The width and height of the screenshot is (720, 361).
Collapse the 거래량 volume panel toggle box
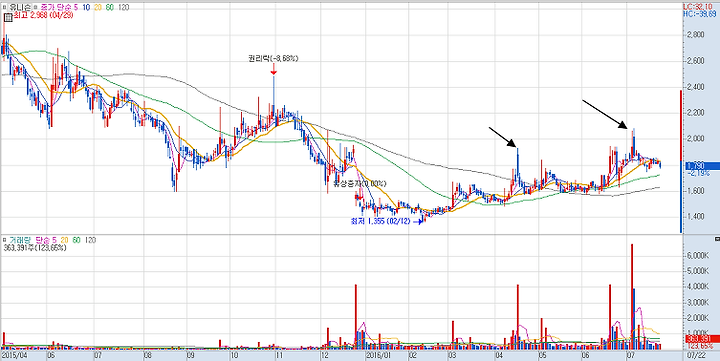click(5, 240)
